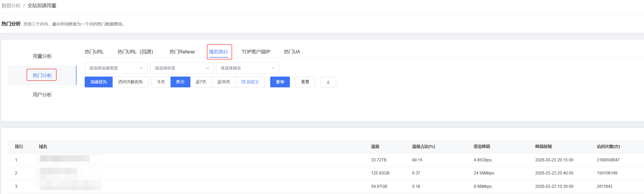Click the 全站加速用量 breadcrumb
Image resolution: width=644 pixels, height=194 pixels.
pos(42,6)
